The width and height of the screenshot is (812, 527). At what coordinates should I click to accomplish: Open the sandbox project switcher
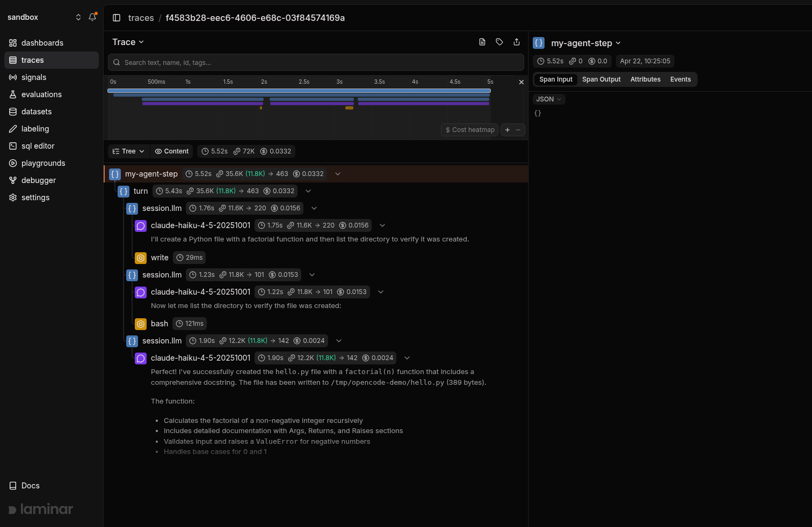point(44,17)
